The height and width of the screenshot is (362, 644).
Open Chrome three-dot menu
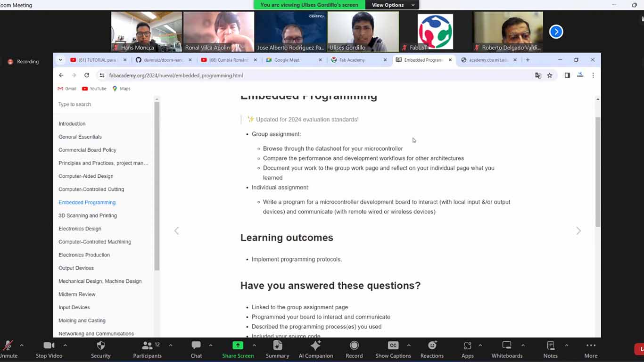tap(593, 75)
